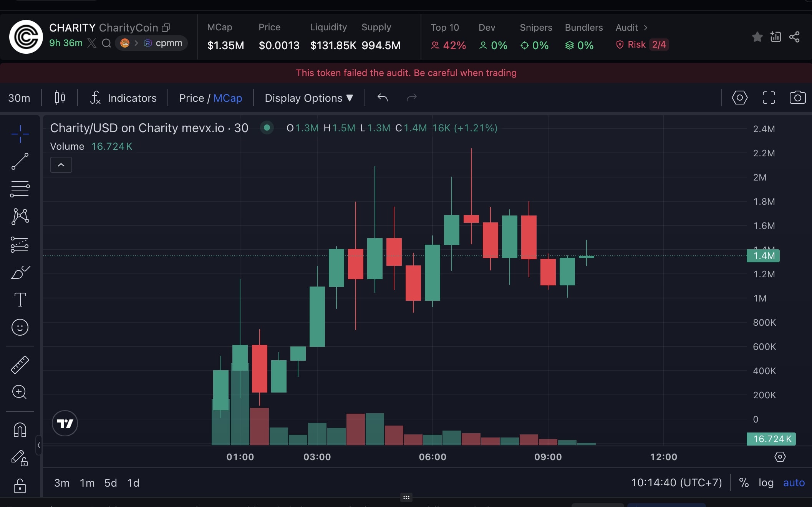This screenshot has width=812, height=507.
Task: Collapse the left drawing toolbar
Action: [x=38, y=445]
